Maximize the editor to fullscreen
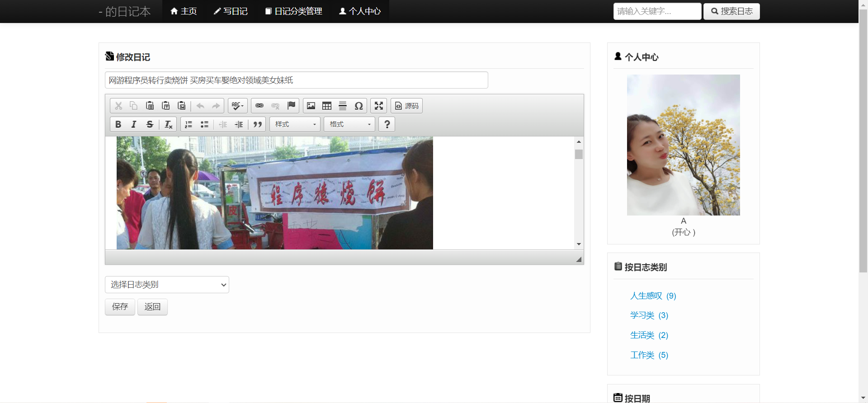Screen dimensions: 868x403 pyautogui.click(x=379, y=106)
